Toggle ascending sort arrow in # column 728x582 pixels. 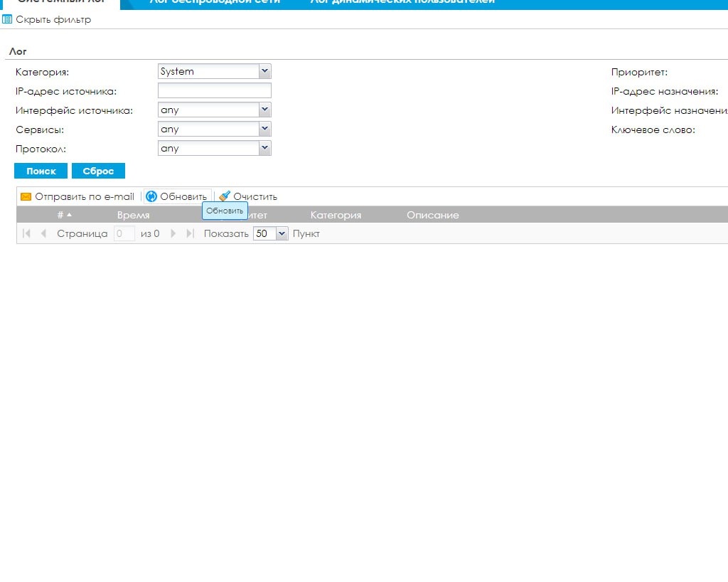coord(69,215)
